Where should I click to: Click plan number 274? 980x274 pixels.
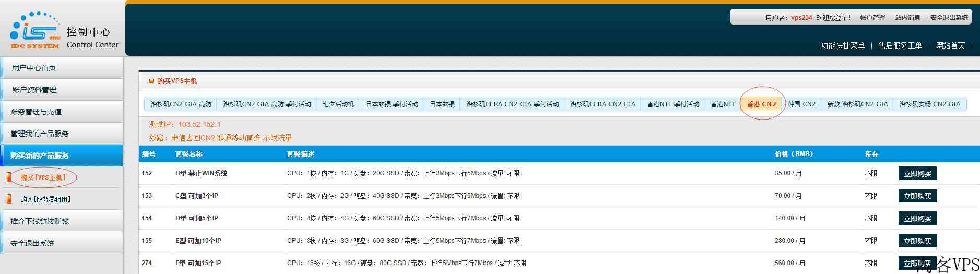(x=147, y=263)
